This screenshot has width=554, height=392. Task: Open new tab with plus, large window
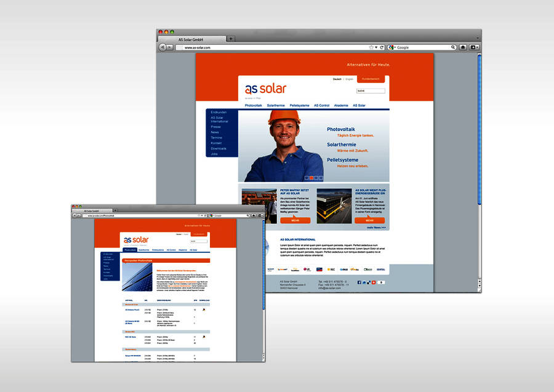point(230,39)
